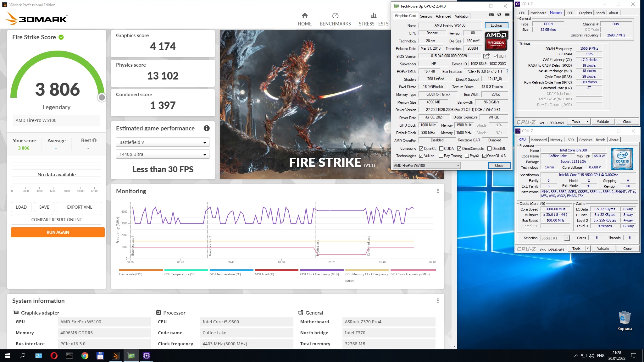The height and width of the screenshot is (362, 644).
Task: Click RUN AGAIN in 3DMark
Action: coord(58,232)
